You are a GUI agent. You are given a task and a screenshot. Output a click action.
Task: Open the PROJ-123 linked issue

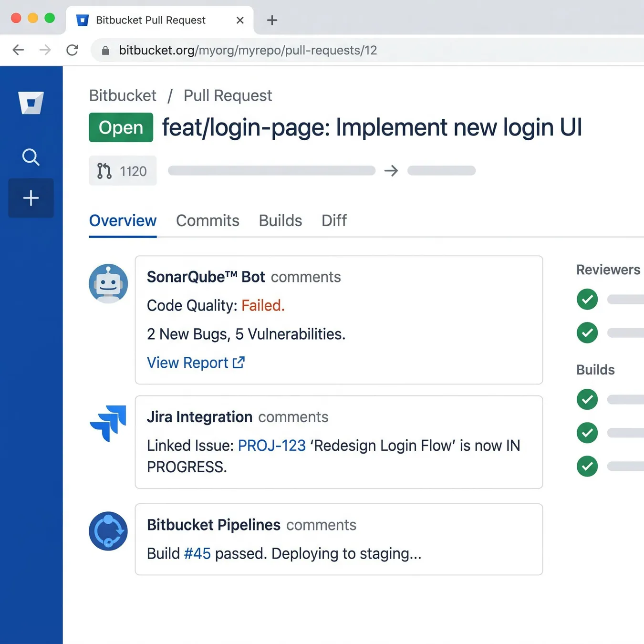272,446
